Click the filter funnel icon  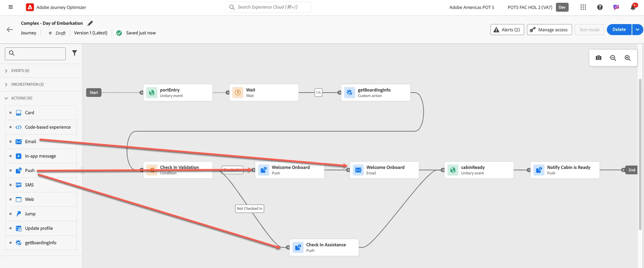point(74,53)
